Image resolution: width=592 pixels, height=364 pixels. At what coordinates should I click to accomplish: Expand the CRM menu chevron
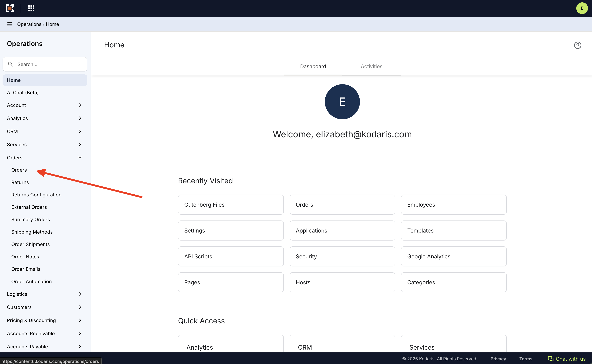[x=80, y=131]
